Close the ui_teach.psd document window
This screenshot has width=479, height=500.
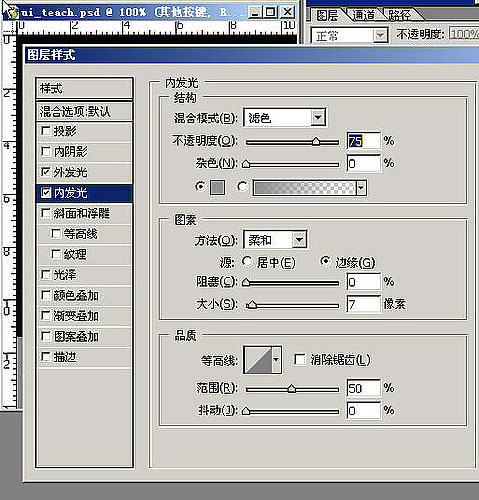click(287, 12)
